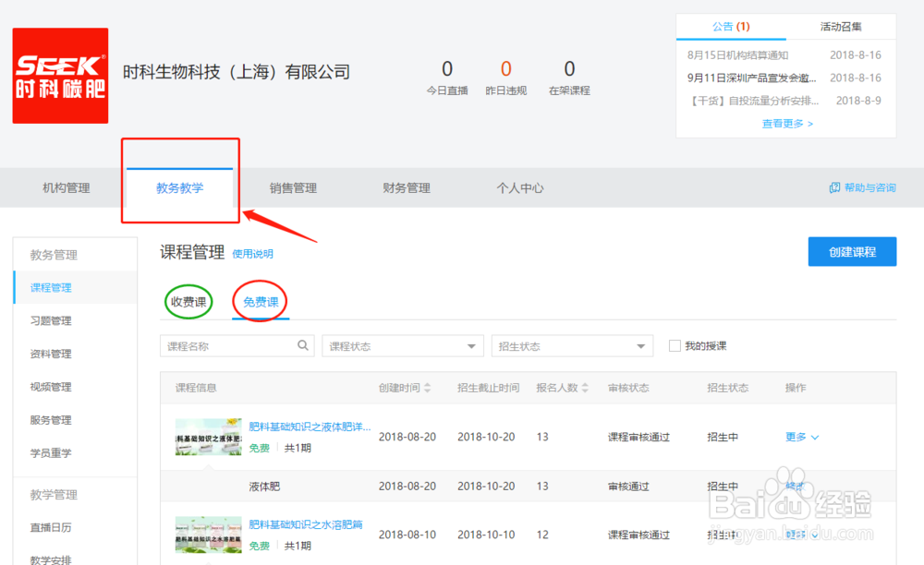The height and width of the screenshot is (565, 924).
Task: Open the 个人中心 tab
Action: pyautogui.click(x=519, y=187)
